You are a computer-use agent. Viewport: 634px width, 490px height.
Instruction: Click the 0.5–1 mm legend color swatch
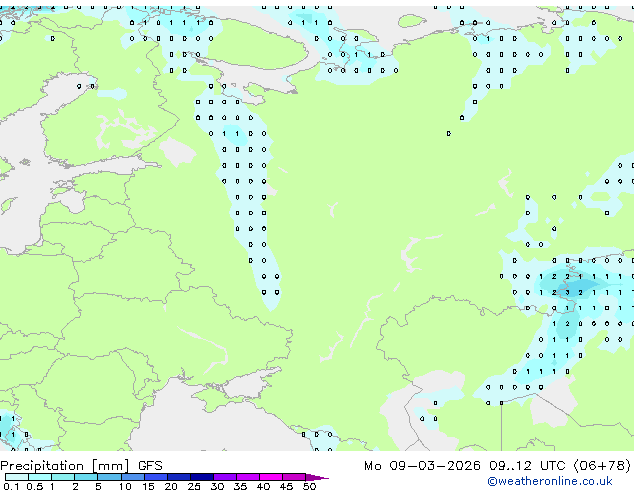40,477
